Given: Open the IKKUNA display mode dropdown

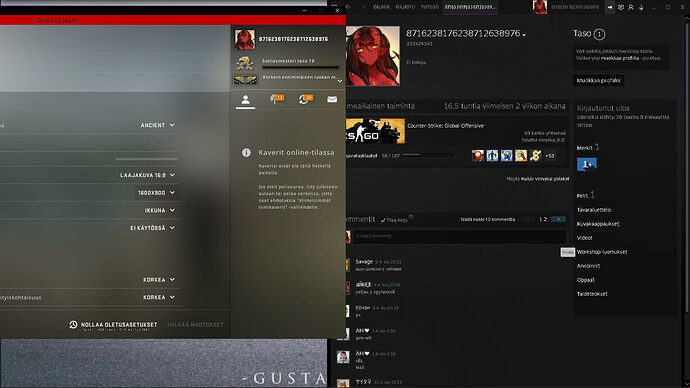Looking at the screenshot, I should pyautogui.click(x=160, y=210).
